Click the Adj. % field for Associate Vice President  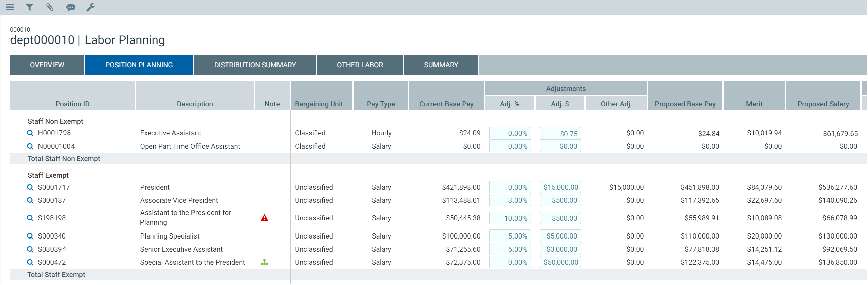[x=510, y=200]
